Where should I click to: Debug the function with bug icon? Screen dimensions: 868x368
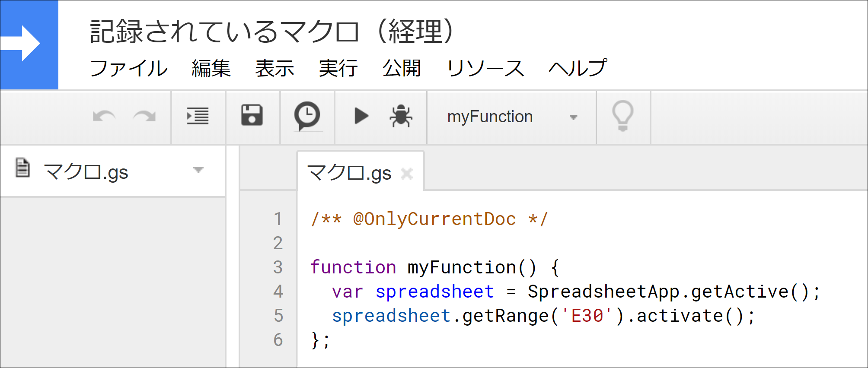pos(401,116)
